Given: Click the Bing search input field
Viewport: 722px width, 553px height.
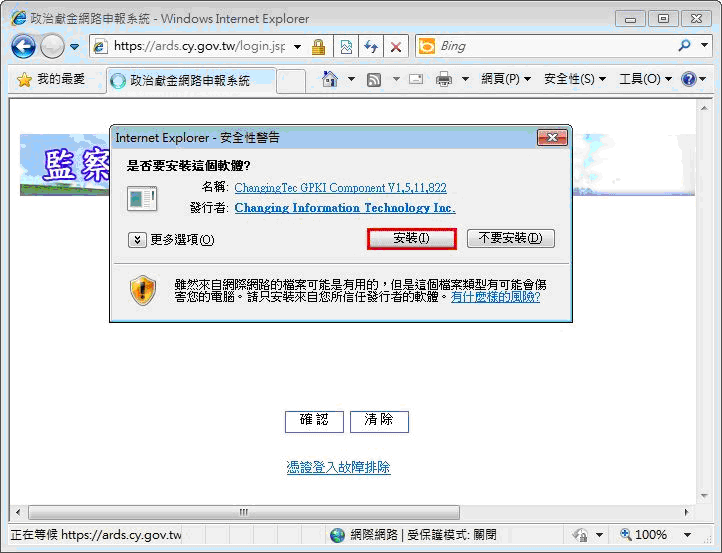Looking at the screenshot, I should pyautogui.click(x=550, y=46).
